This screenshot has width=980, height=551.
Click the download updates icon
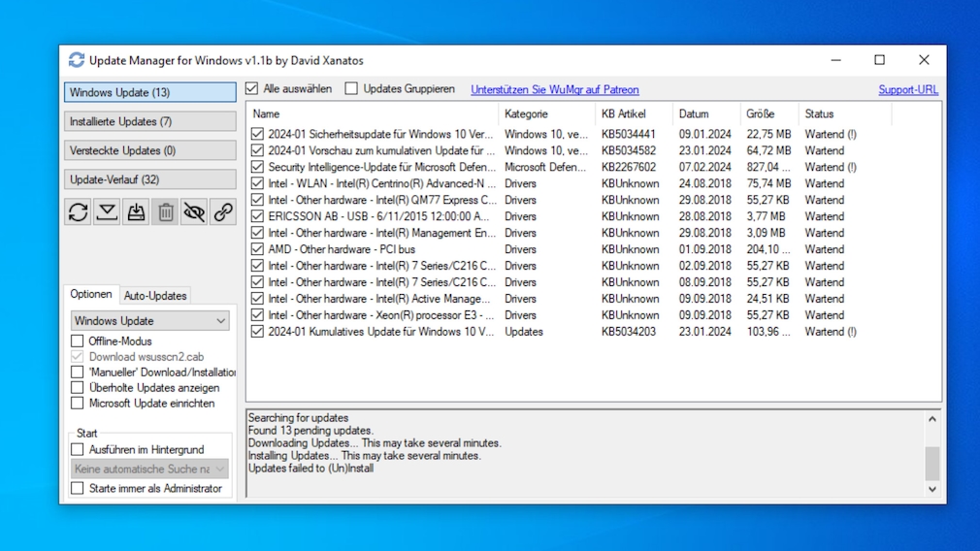107,212
